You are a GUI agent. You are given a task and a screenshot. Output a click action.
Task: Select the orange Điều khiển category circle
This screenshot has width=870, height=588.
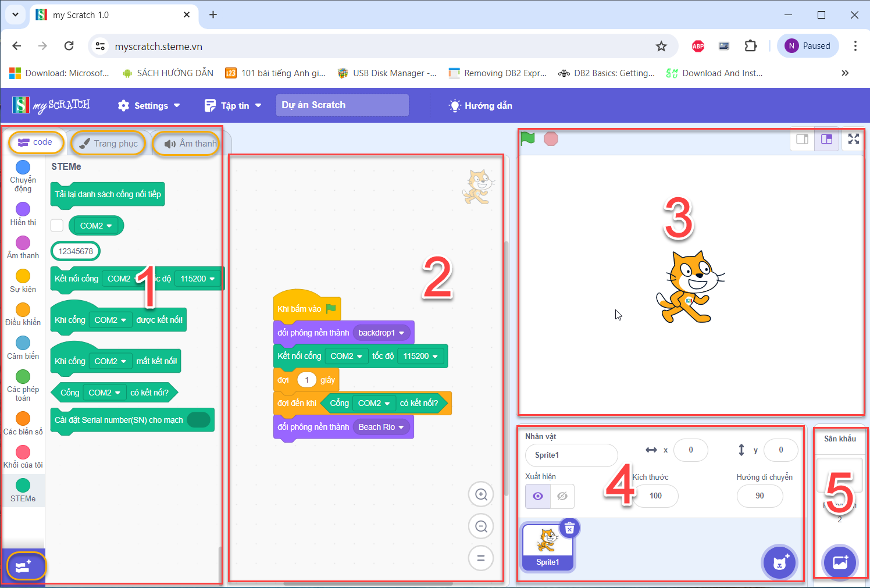coord(23,309)
